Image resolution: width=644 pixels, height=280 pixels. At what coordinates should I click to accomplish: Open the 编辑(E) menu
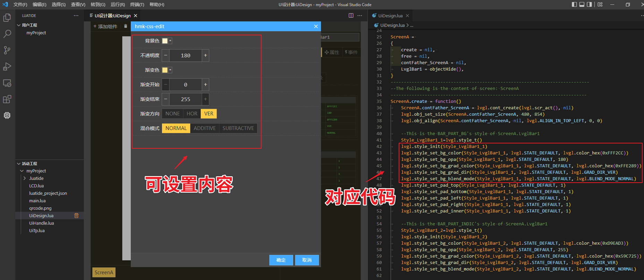point(40,5)
